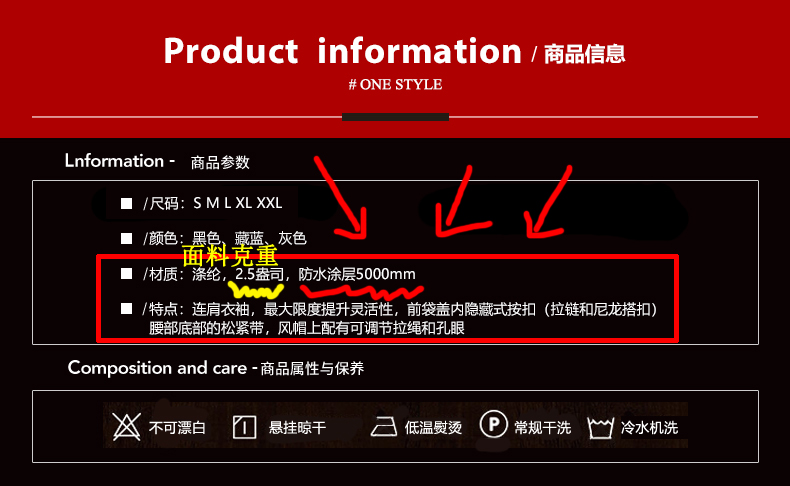Click the 防水涂层5000mm text
Screen dimensions: 790x486
coord(357,274)
